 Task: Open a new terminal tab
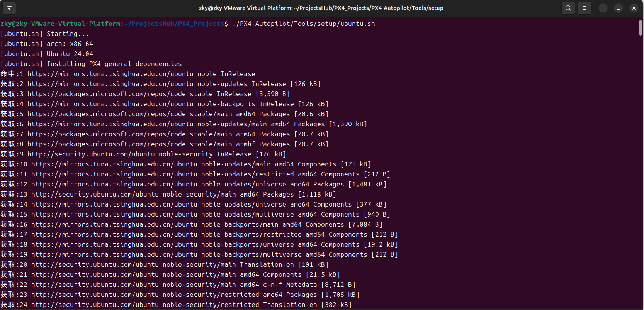point(10,8)
